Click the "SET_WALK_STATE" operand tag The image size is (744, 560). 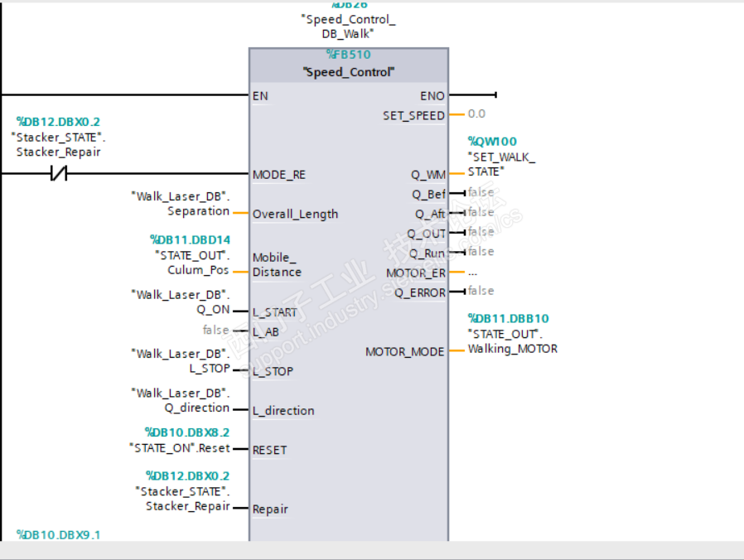501,164
